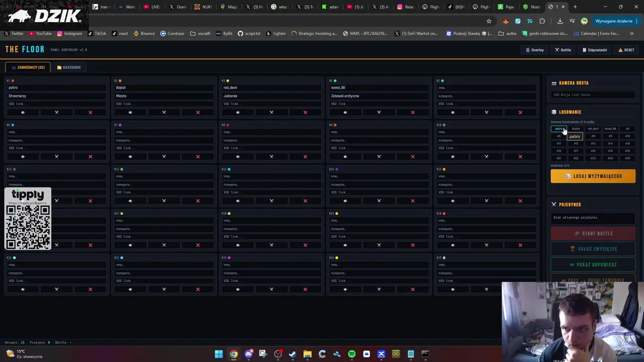The width and height of the screenshot is (644, 362).
Task: Click the swords icon on player #8 card
Action: [271, 156]
